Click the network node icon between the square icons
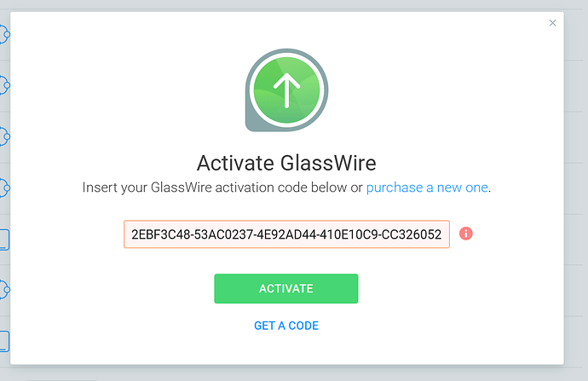The width and height of the screenshot is (588, 381). tap(3, 290)
